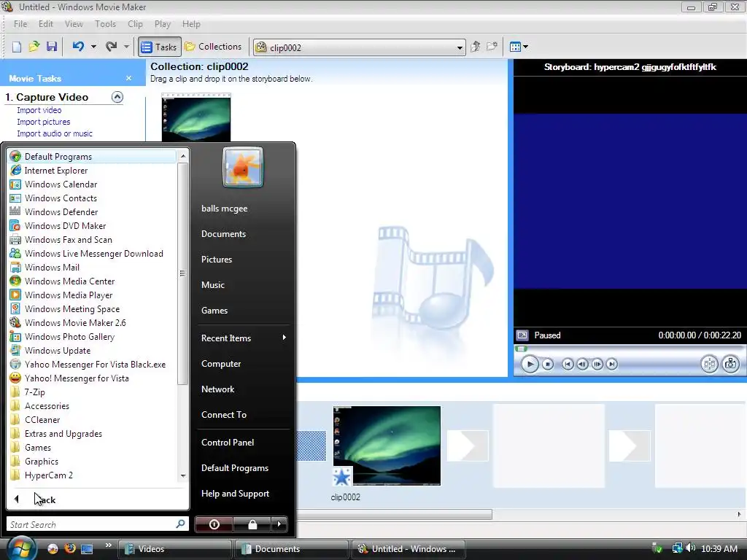This screenshot has width=747, height=560.
Task: Switch to Videos window in taskbar
Action: tap(174, 549)
